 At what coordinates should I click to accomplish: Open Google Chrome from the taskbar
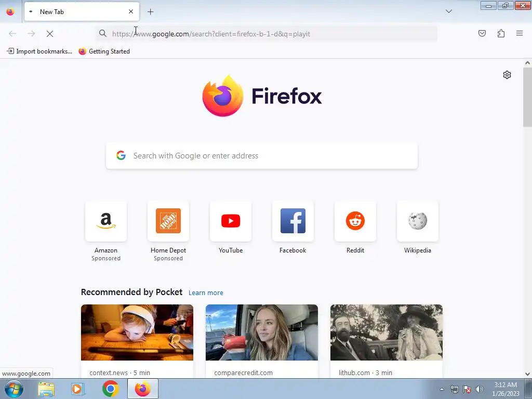(110, 389)
